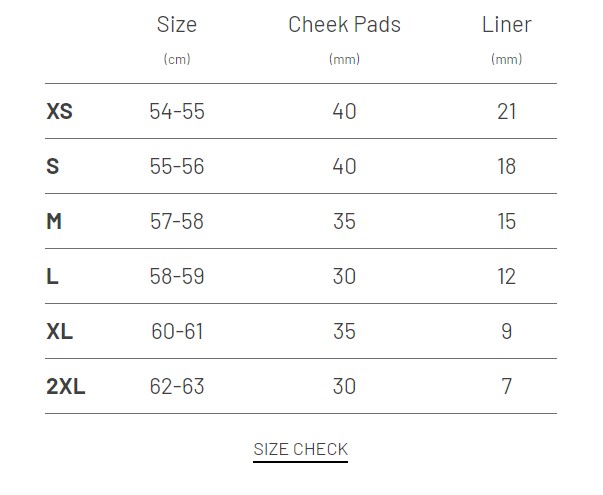603x495 pixels.
Task: Select the M size row label
Action: [x=54, y=222]
